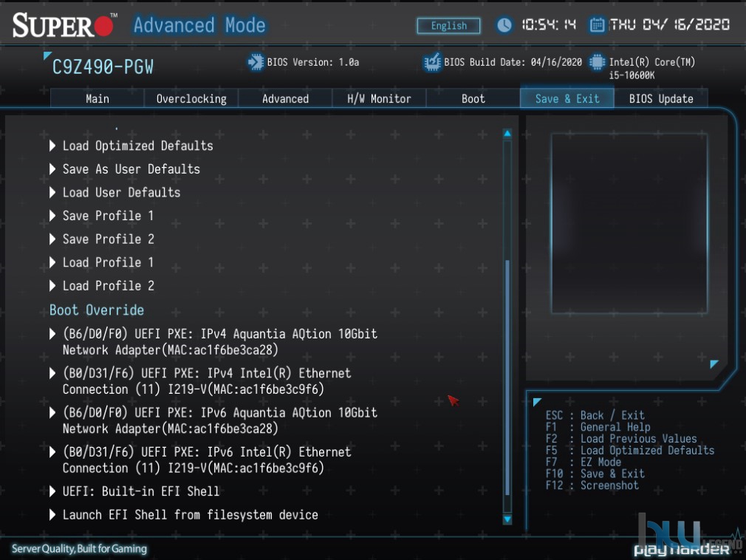This screenshot has width=746, height=560.
Task: Boot from IPv6 Aquantia AQtion PXE entry
Action: click(x=220, y=420)
